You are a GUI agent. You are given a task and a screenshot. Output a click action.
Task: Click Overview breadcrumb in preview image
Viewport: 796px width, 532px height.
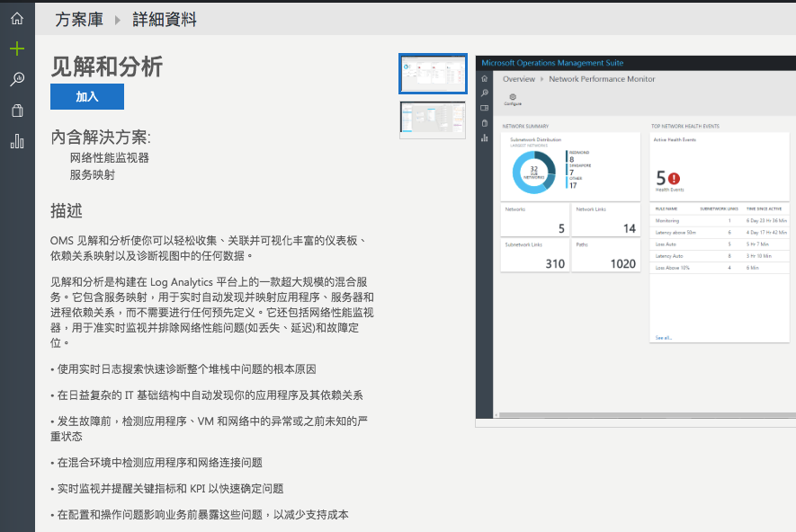[519, 79]
